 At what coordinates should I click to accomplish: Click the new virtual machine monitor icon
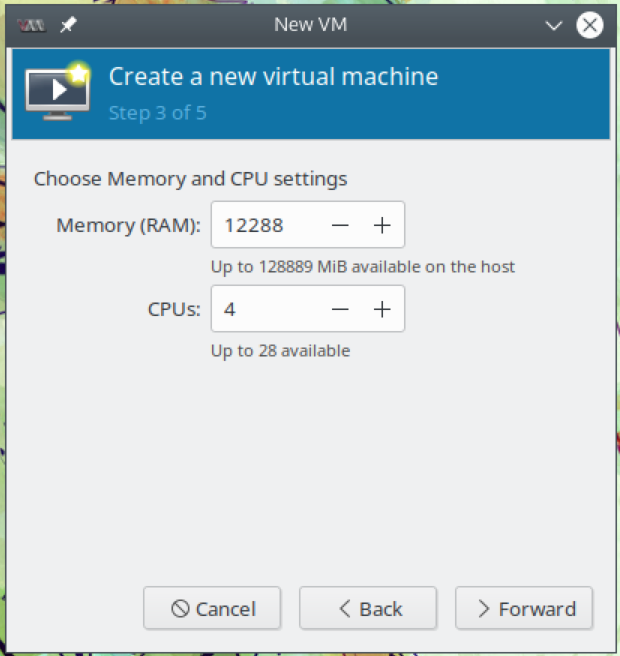point(58,91)
